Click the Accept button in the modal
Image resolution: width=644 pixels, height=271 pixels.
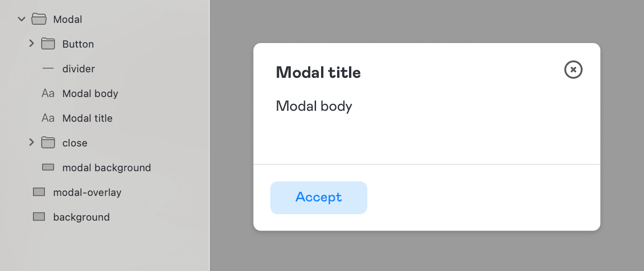pyautogui.click(x=318, y=197)
